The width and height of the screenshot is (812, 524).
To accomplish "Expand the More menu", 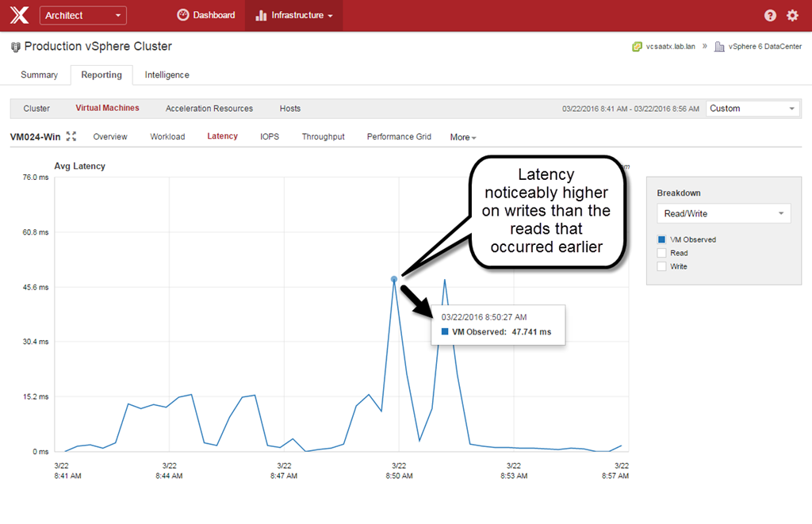I will tap(463, 137).
